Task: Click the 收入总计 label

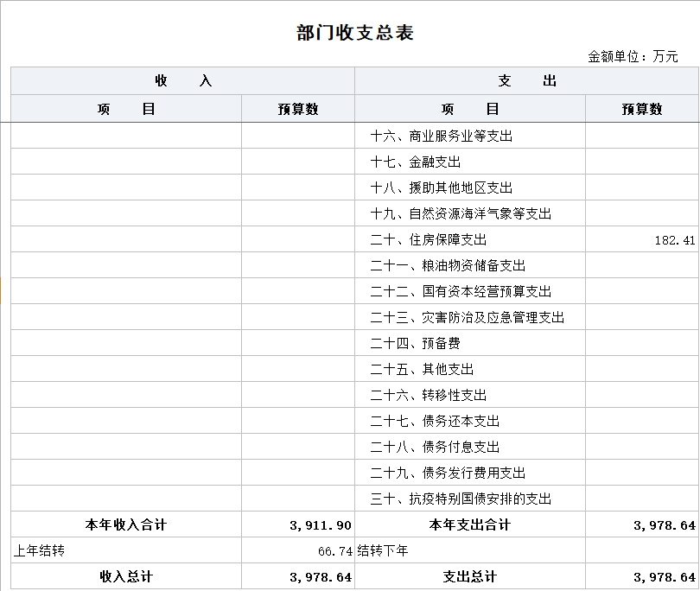Action: coord(126,576)
